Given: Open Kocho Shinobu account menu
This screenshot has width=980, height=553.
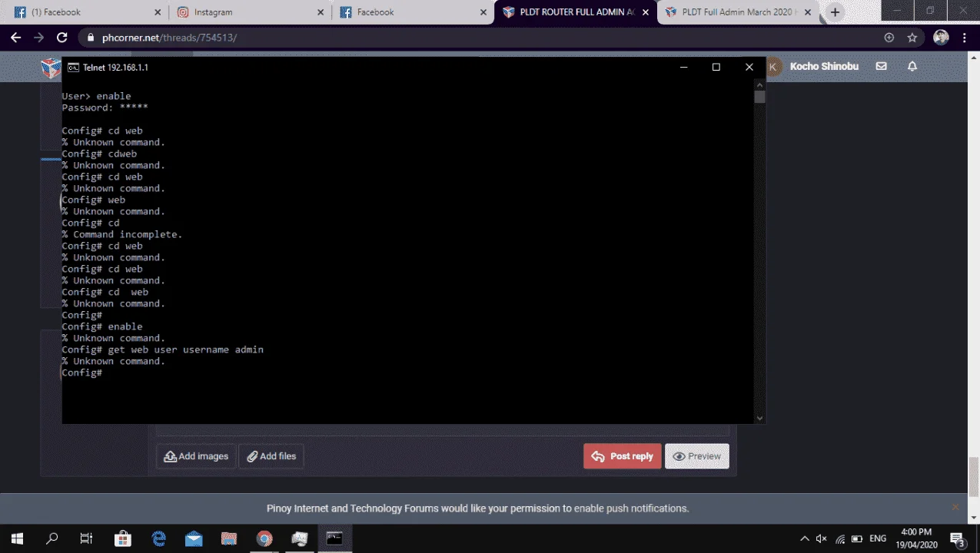Looking at the screenshot, I should (813, 67).
